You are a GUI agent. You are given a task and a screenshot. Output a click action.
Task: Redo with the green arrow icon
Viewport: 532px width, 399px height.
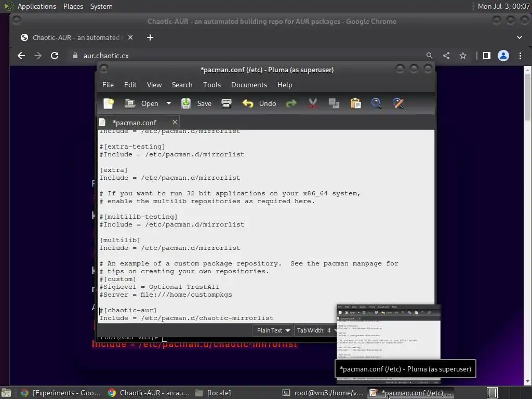pos(291,103)
